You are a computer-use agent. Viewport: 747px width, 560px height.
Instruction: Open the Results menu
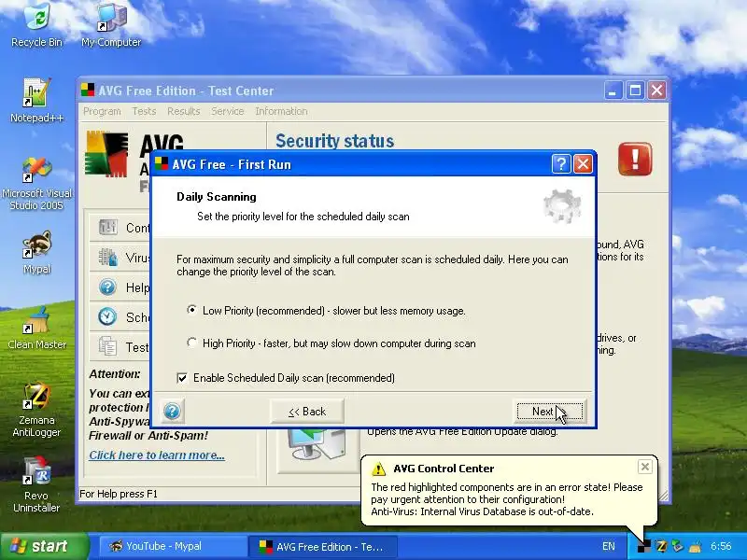(183, 111)
